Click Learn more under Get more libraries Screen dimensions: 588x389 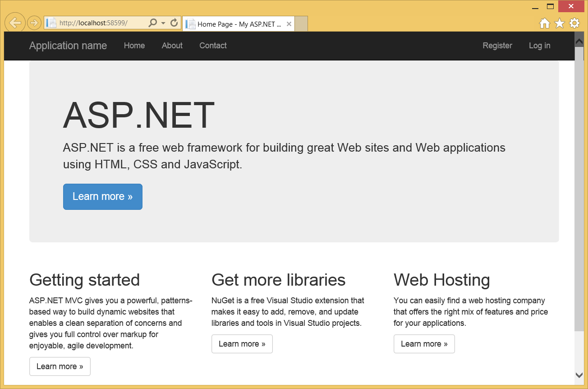click(242, 344)
